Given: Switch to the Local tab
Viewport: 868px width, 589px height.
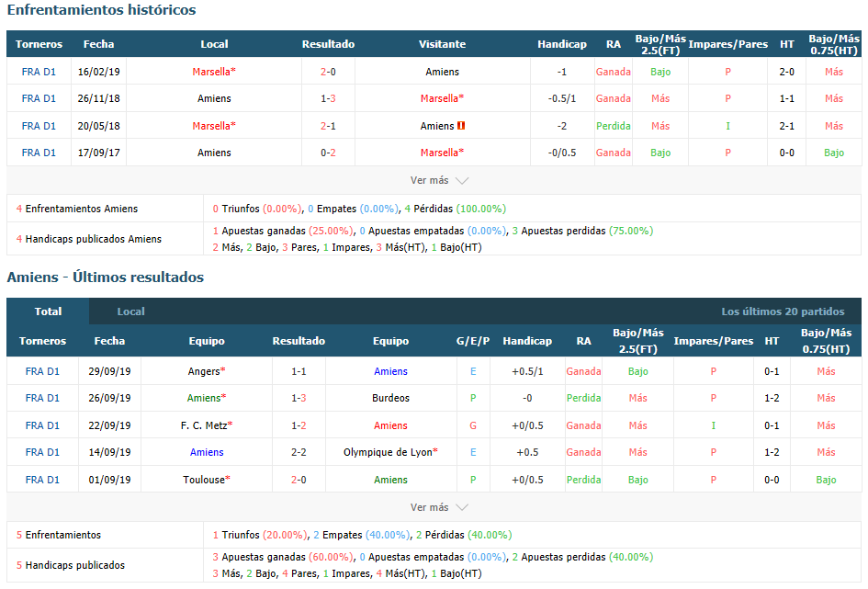Looking at the screenshot, I should [130, 311].
